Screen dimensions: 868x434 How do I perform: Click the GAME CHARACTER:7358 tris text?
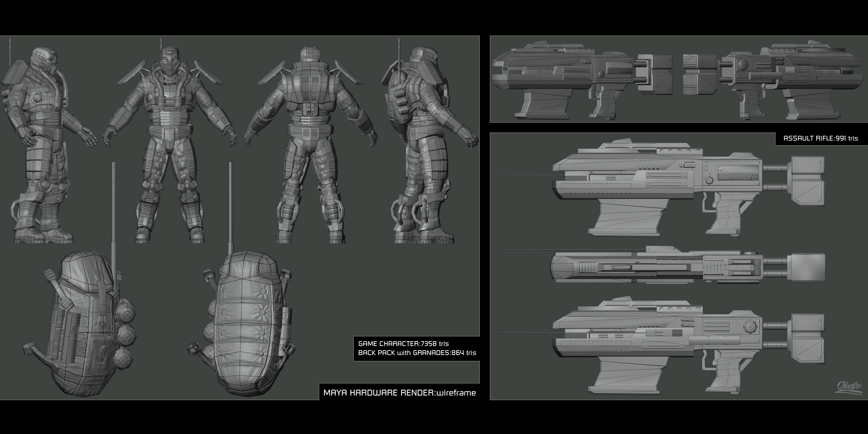click(x=403, y=344)
